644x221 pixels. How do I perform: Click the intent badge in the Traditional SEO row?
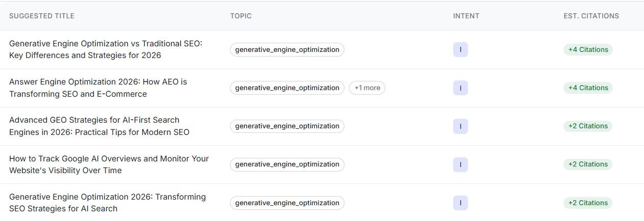tap(460, 49)
